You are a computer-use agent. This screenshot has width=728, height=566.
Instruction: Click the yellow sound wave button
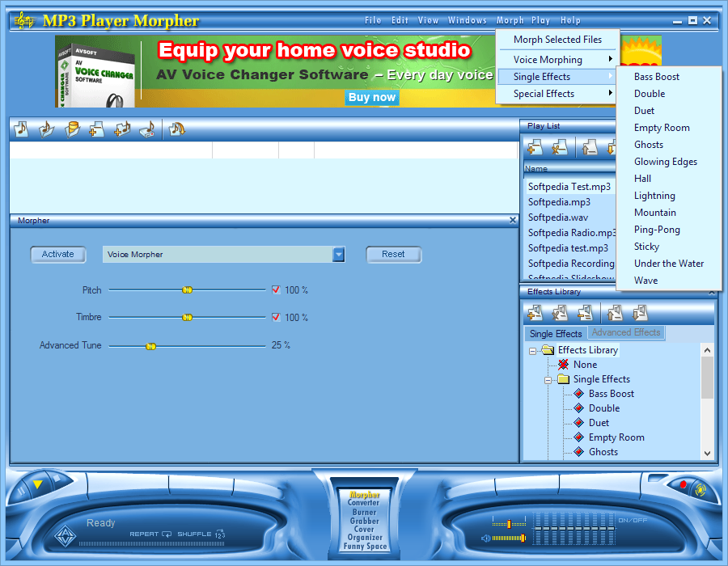[x=700, y=490]
